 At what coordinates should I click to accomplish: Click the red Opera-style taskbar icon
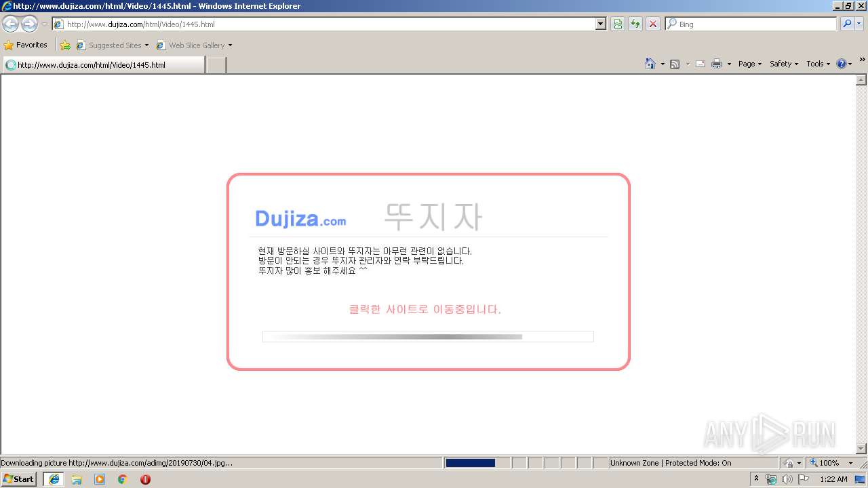coord(145,479)
